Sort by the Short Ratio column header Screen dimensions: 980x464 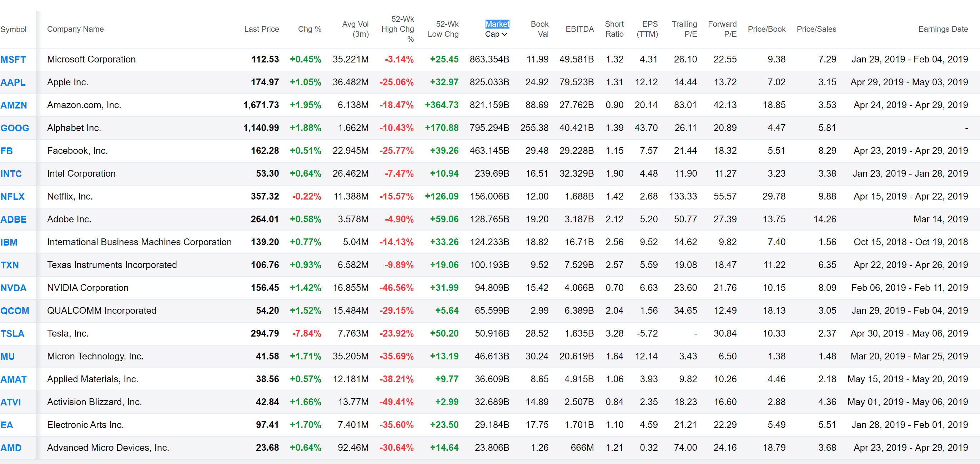(614, 29)
